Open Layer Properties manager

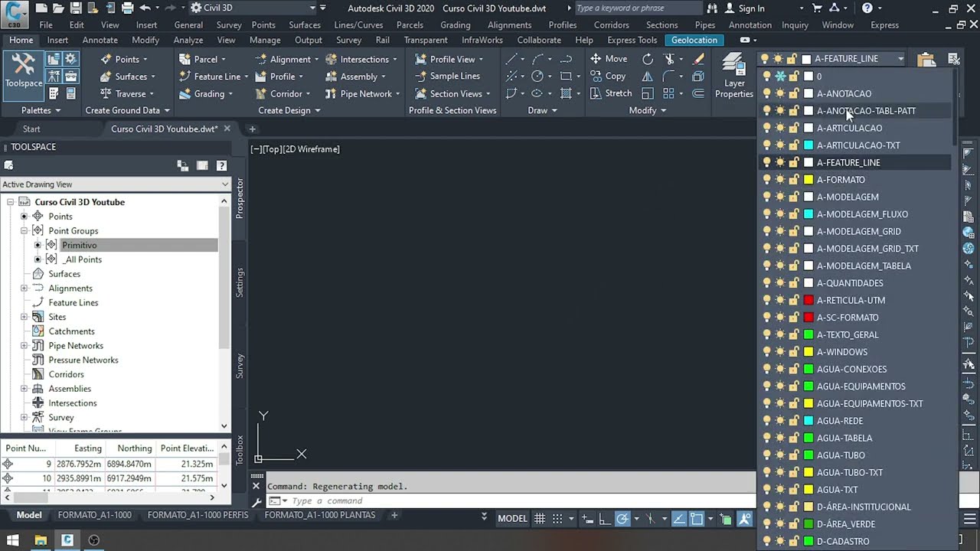(733, 77)
